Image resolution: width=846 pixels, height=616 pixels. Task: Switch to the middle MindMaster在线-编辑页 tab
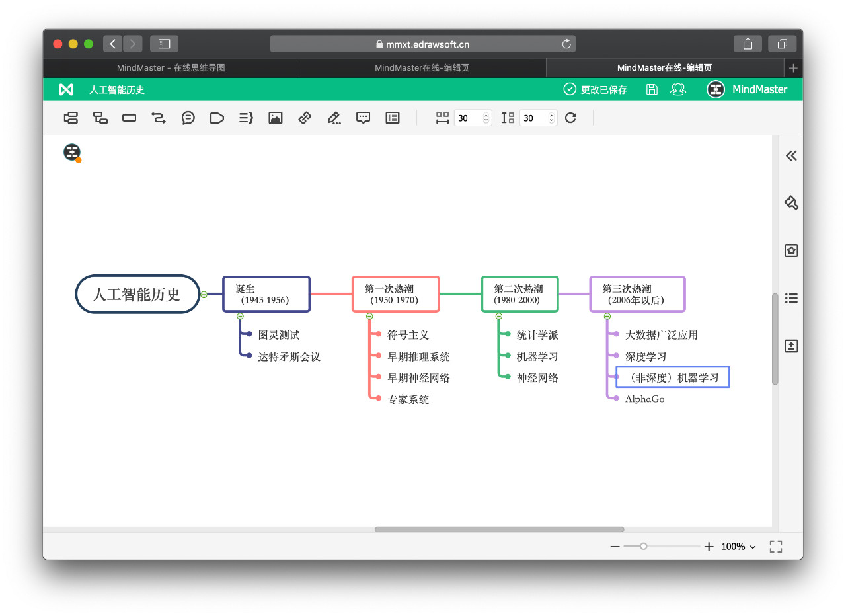422,68
